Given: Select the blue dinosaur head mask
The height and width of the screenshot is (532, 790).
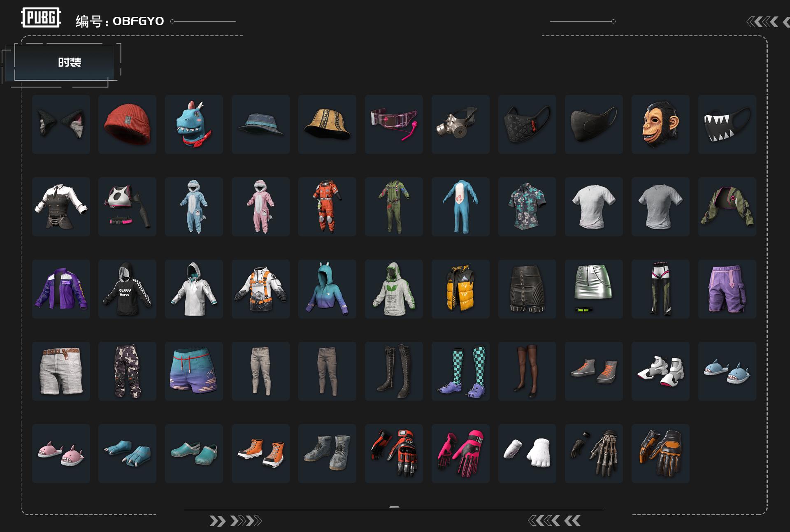Looking at the screenshot, I should 194,124.
